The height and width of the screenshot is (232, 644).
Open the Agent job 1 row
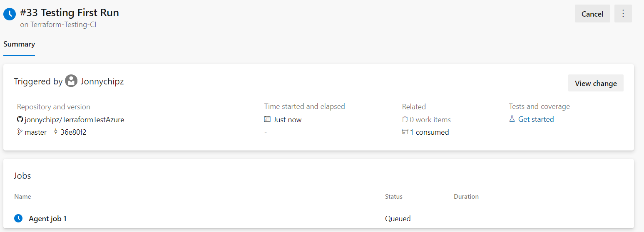pyautogui.click(x=47, y=218)
